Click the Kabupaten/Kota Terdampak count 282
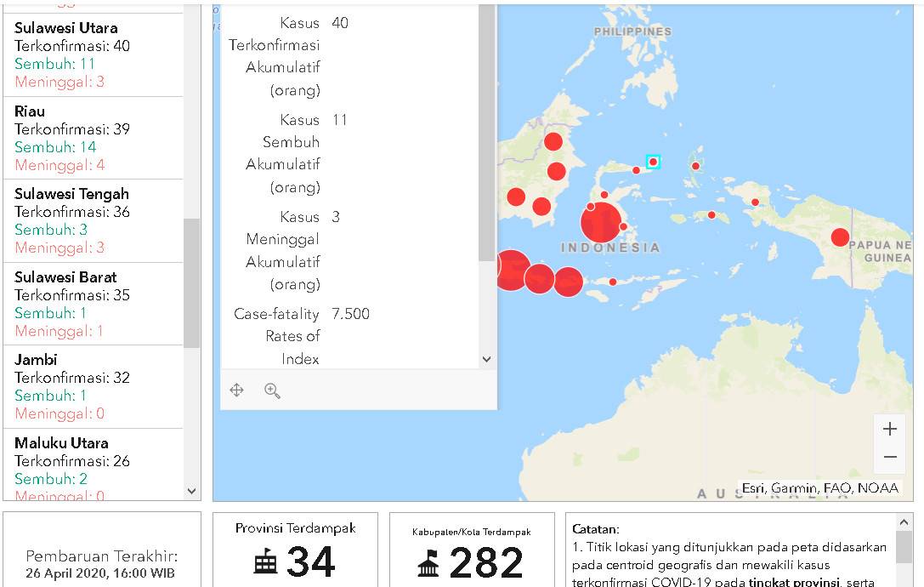 (486, 563)
